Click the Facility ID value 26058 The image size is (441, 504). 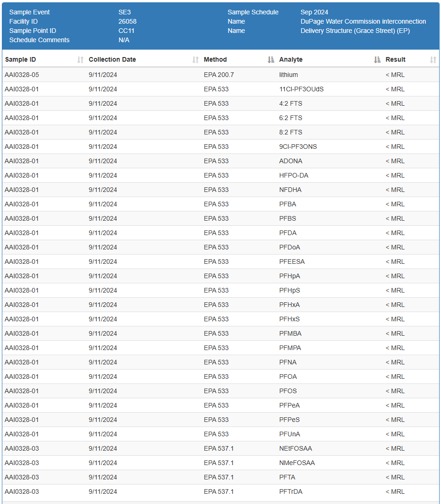click(127, 22)
